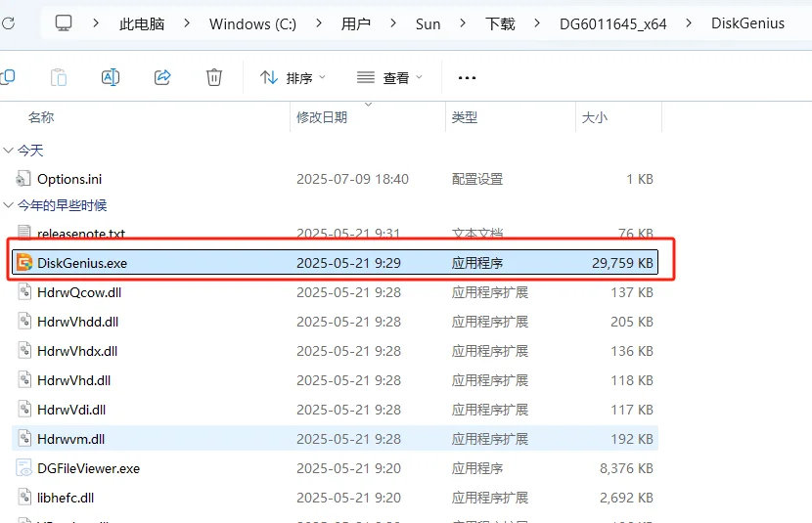
Task: Click the HdrwVhdx.dll file icon
Action: [24, 351]
